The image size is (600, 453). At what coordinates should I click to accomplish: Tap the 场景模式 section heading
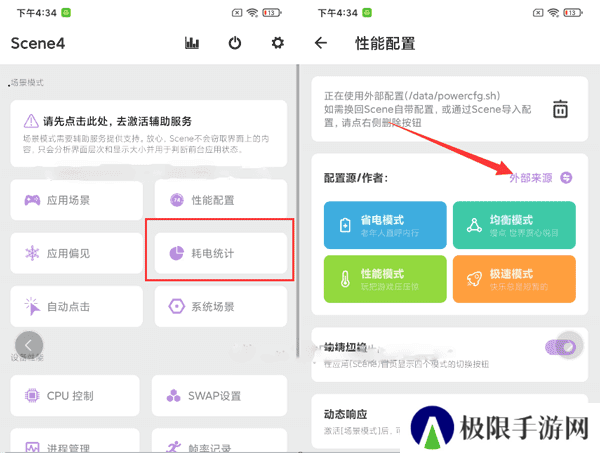(x=27, y=82)
